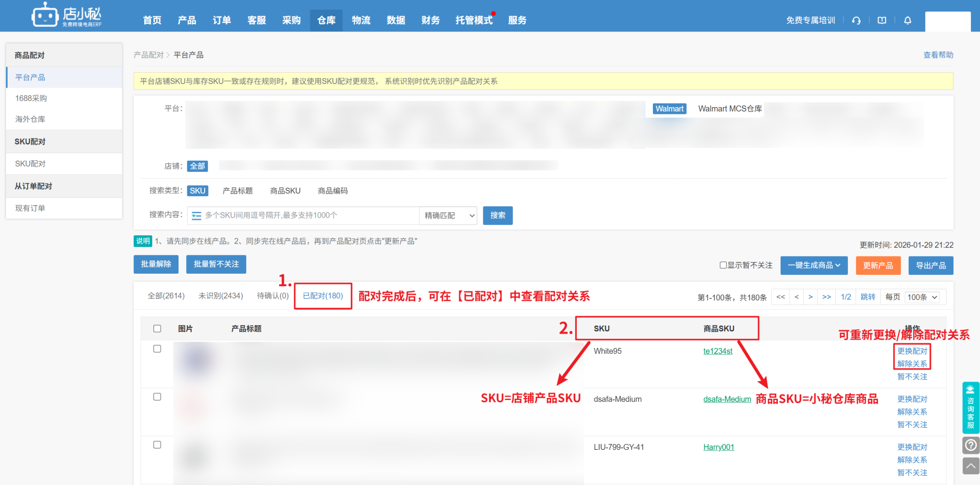Tick the checkbox for the White95 row
The image size is (980, 485).
pyautogui.click(x=157, y=349)
